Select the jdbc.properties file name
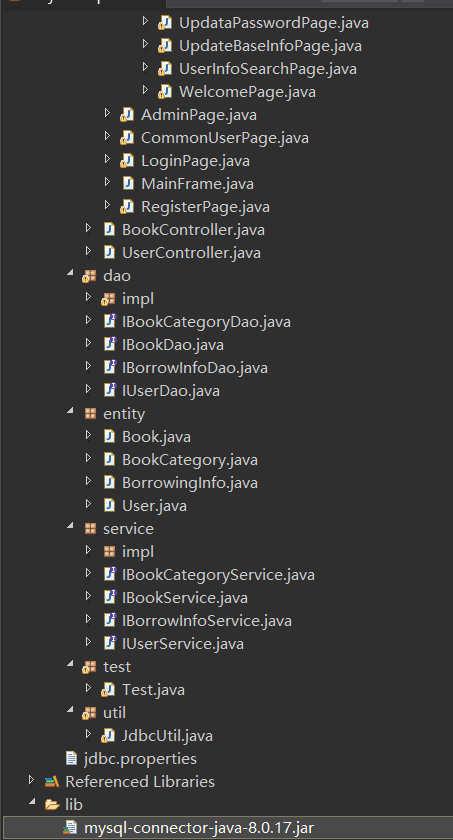This screenshot has width=453, height=840. click(x=140, y=759)
